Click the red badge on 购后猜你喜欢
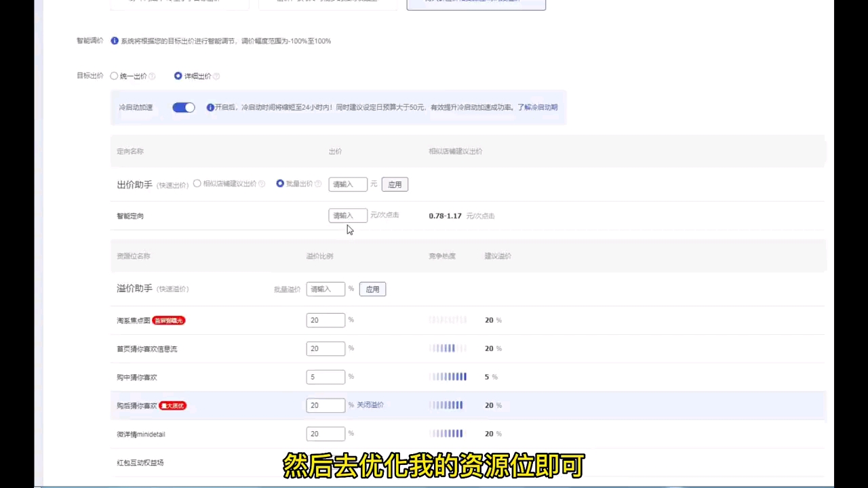Viewport: 868px width, 488px height. click(172, 406)
